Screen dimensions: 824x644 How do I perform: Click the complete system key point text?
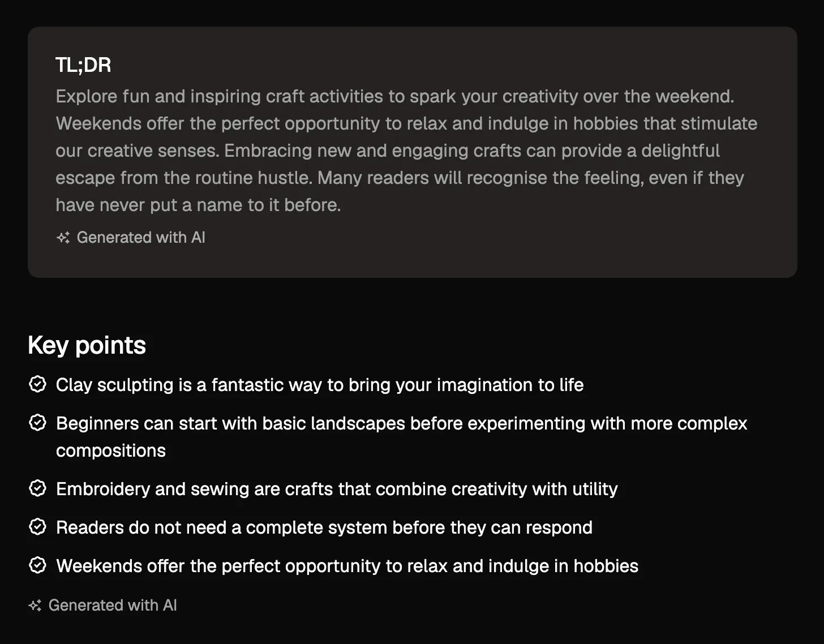(x=324, y=527)
